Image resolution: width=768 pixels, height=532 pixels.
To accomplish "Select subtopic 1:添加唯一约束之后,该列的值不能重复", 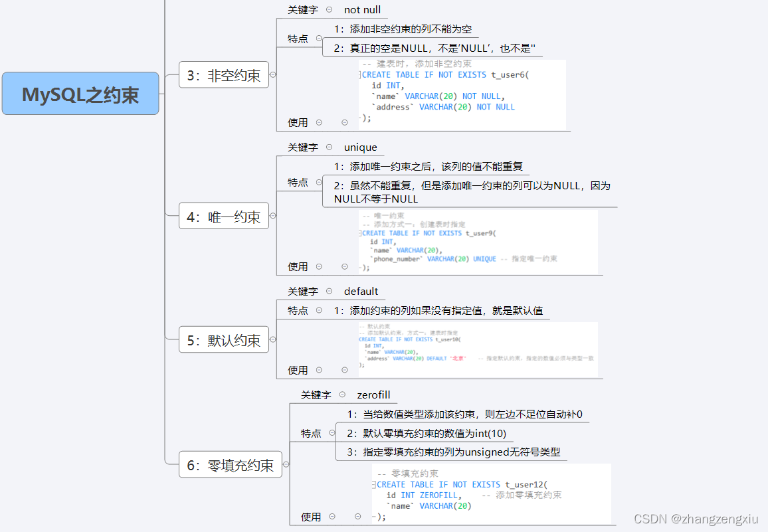I will pyautogui.click(x=428, y=167).
